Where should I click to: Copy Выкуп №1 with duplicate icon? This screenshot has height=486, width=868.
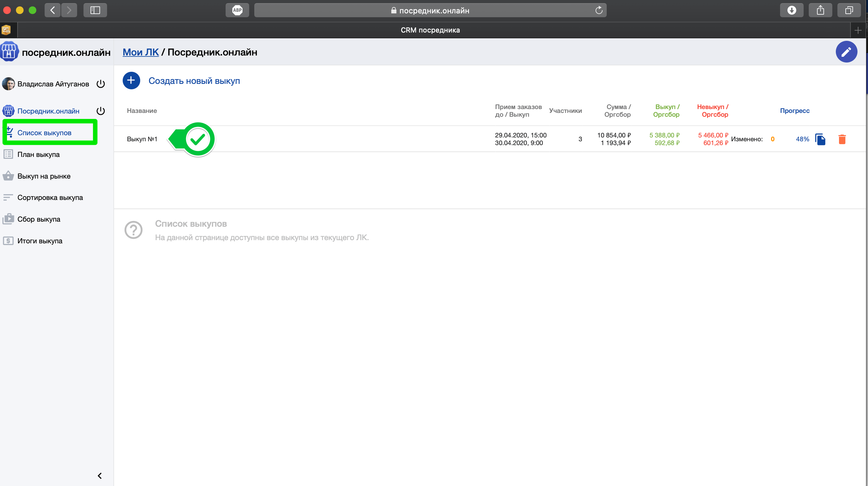tap(820, 139)
